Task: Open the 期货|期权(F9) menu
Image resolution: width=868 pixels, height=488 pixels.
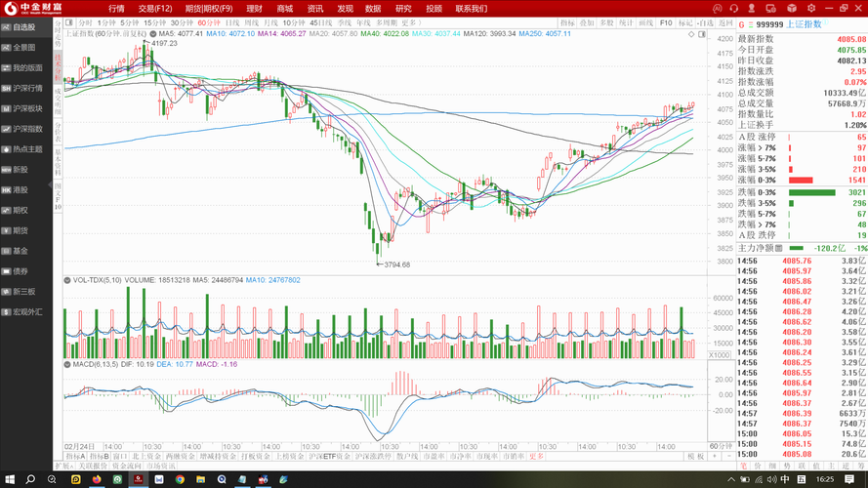Action: click(x=209, y=9)
